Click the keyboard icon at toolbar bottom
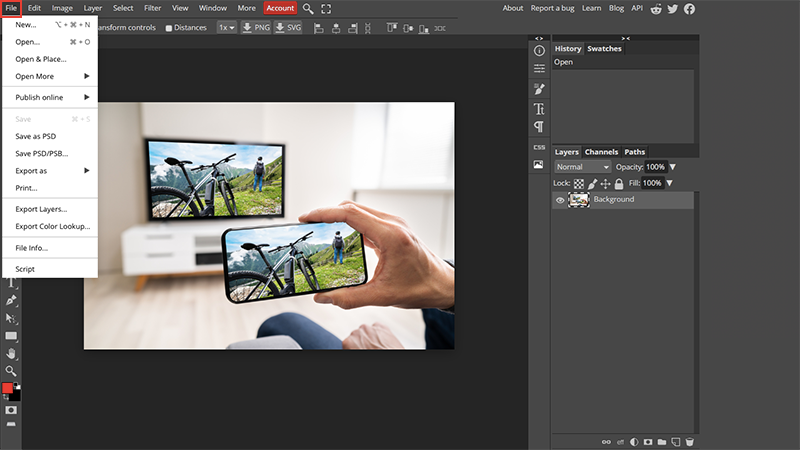This screenshot has height=450, width=800. click(11, 424)
